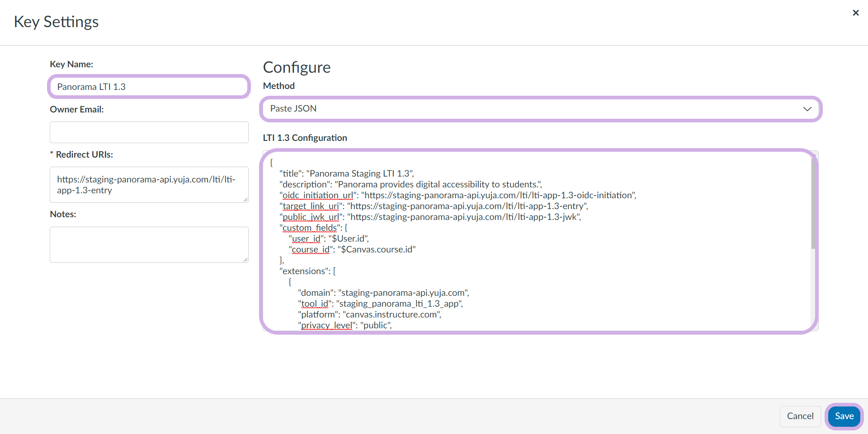This screenshot has height=434, width=868.
Task: Close the Key Settings dialog
Action: pyautogui.click(x=855, y=13)
